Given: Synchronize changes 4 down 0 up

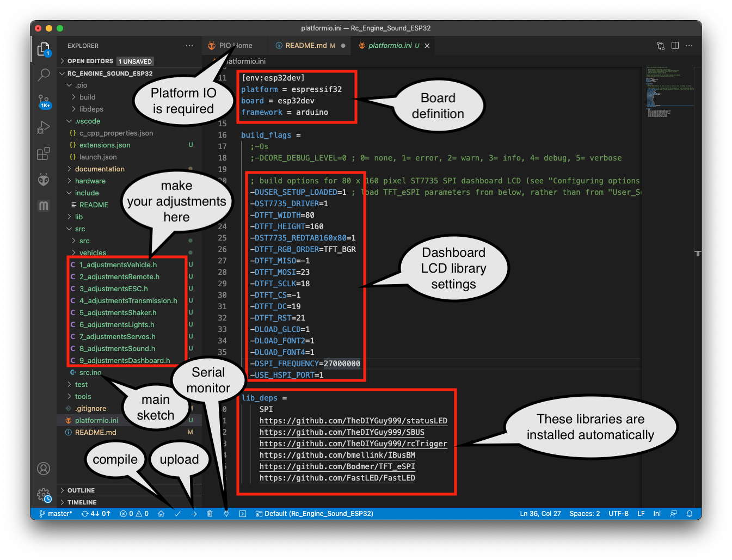Looking at the screenshot, I should pos(96,514).
